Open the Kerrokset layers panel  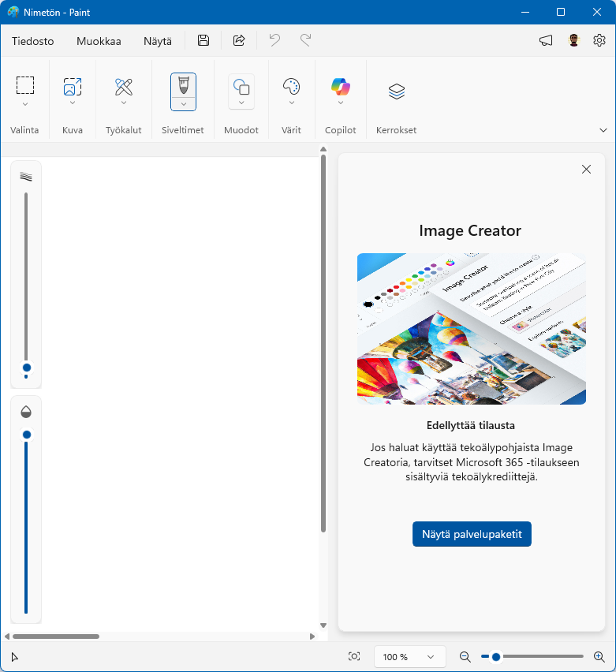click(397, 91)
